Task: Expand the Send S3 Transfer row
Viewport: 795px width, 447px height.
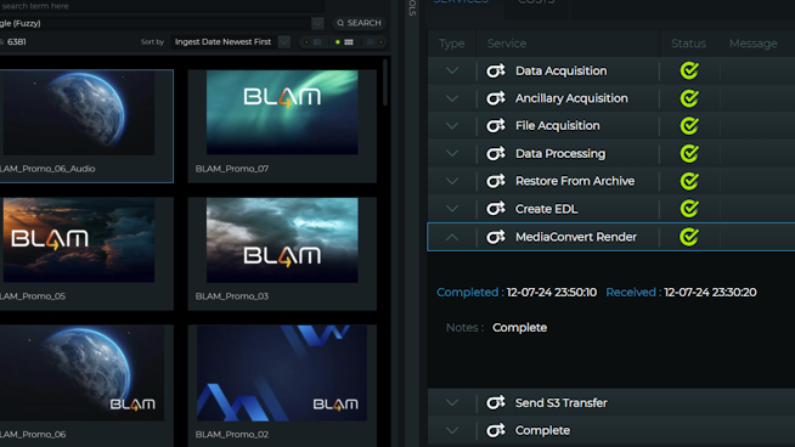Action: coord(452,403)
